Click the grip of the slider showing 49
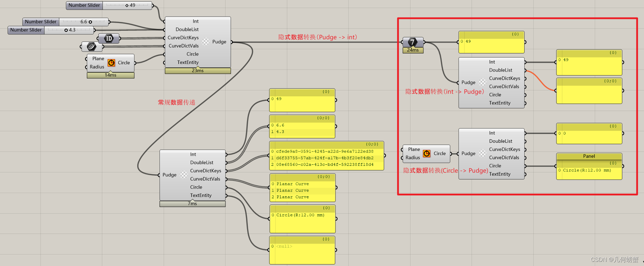The height and width of the screenshot is (266, 644). pos(127,5)
